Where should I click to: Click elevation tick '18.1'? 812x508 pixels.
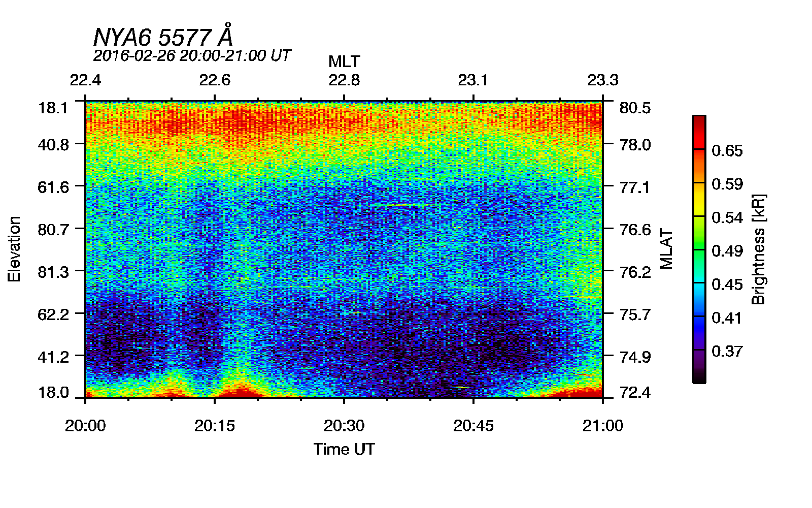coord(53,108)
